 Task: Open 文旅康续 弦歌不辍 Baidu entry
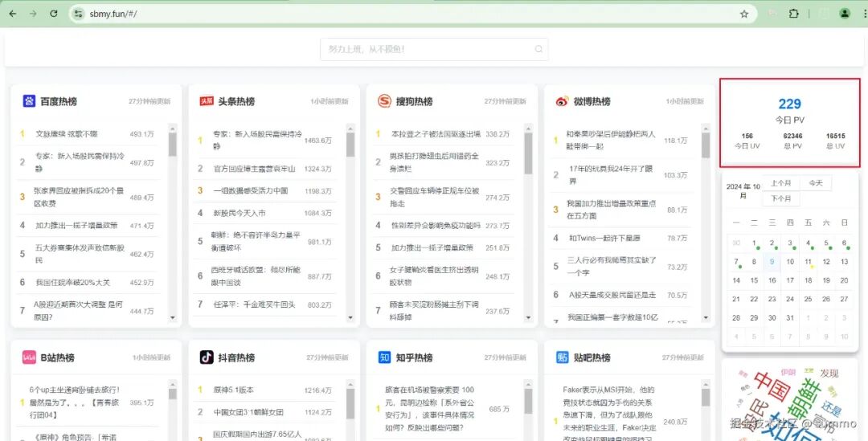coord(67,134)
